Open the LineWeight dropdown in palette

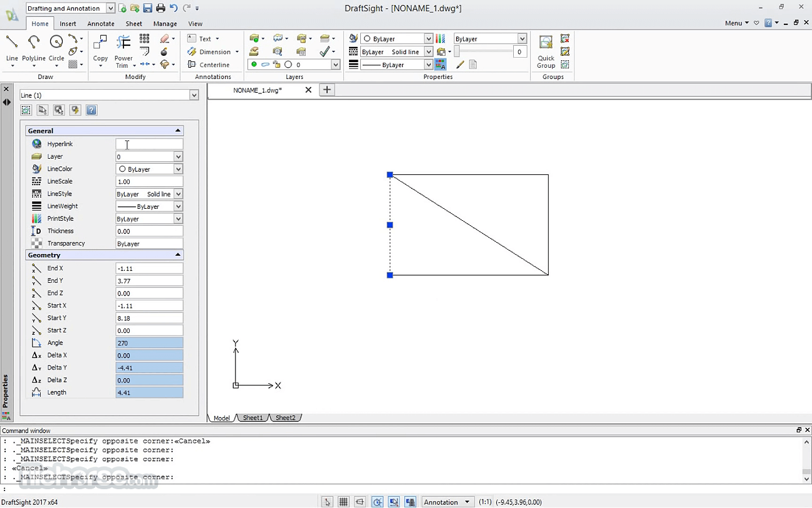coord(179,206)
